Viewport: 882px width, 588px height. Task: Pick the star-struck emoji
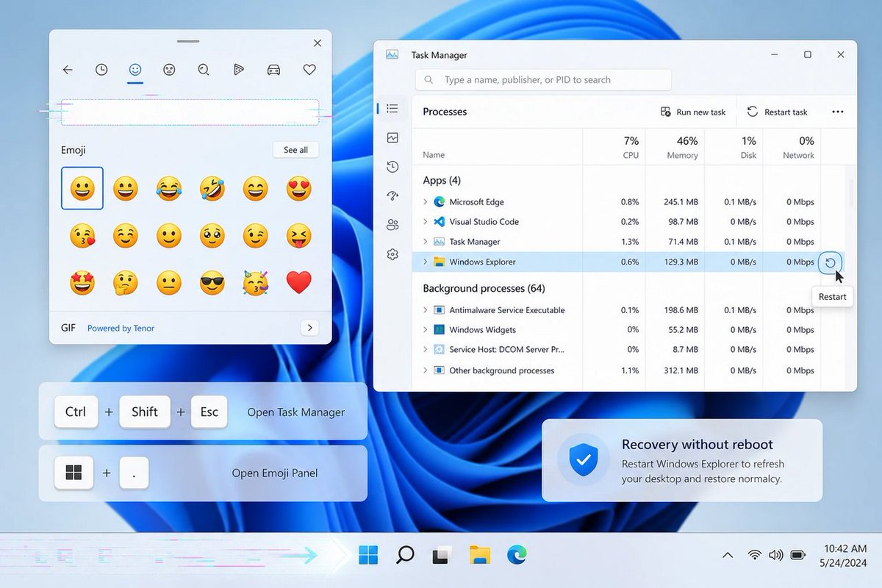click(82, 282)
